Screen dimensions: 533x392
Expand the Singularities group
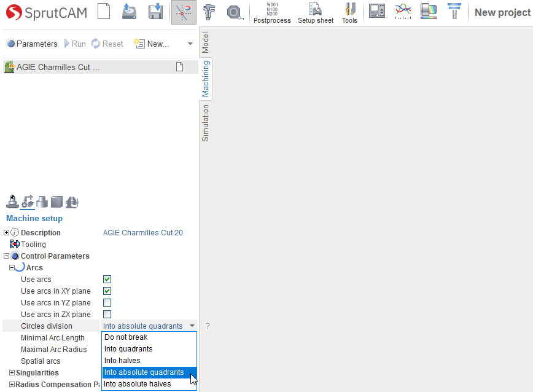(12, 372)
